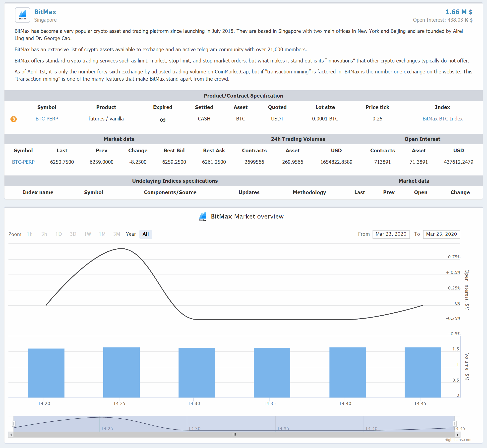This screenshot has width=487, height=448.
Task: Click the orange Bitcoin coin icon
Action: click(13, 119)
